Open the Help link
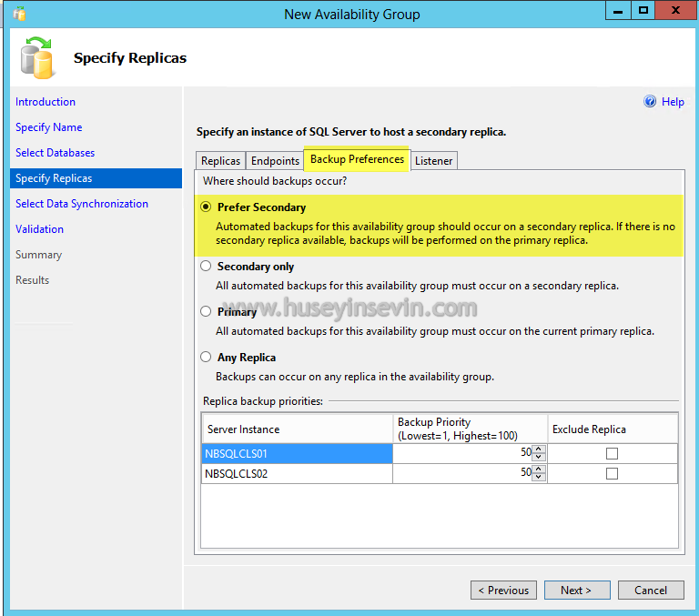 (673, 102)
